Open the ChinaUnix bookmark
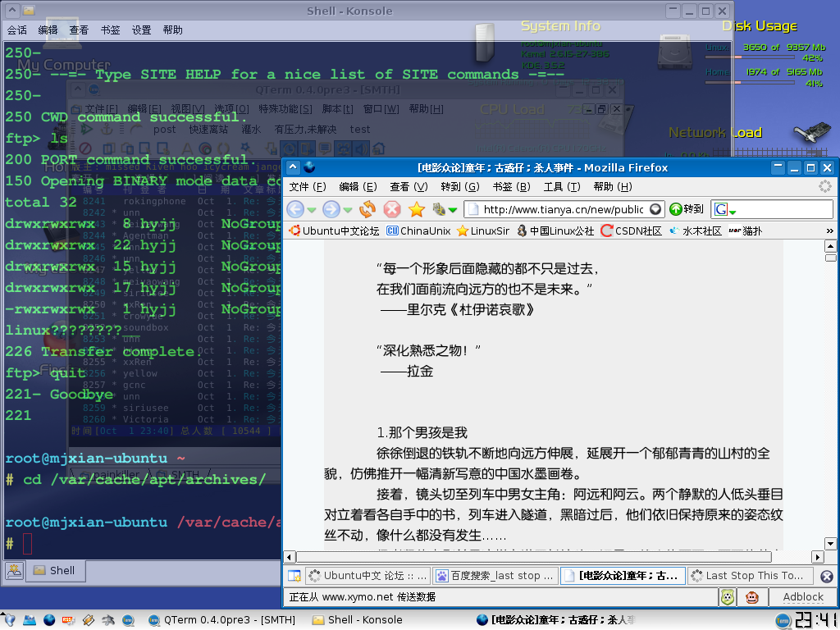This screenshot has height=630, width=840. [418, 231]
